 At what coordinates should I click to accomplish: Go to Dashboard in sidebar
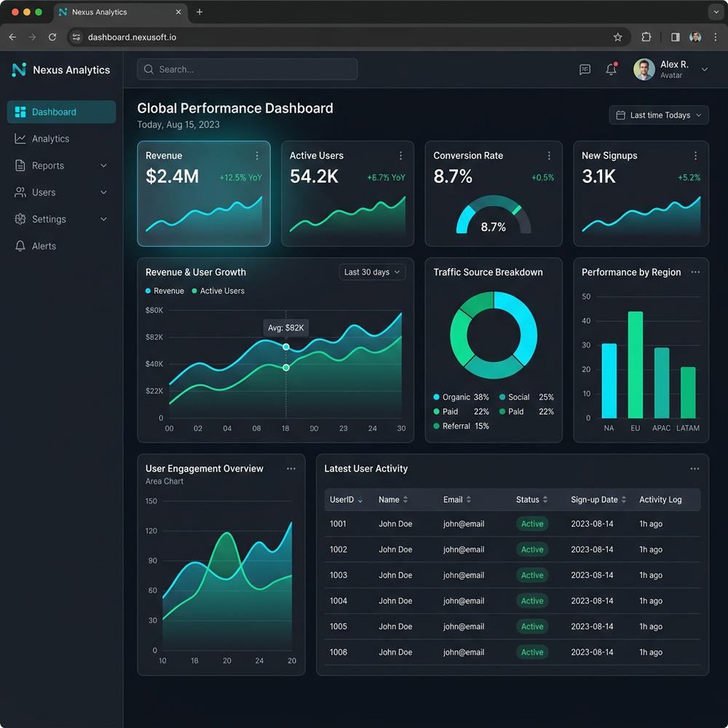(x=61, y=112)
